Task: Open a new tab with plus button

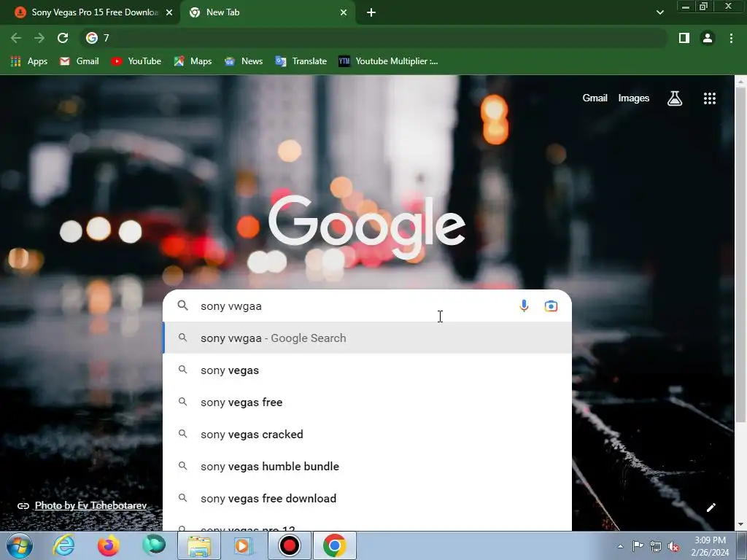Action: 371,12
